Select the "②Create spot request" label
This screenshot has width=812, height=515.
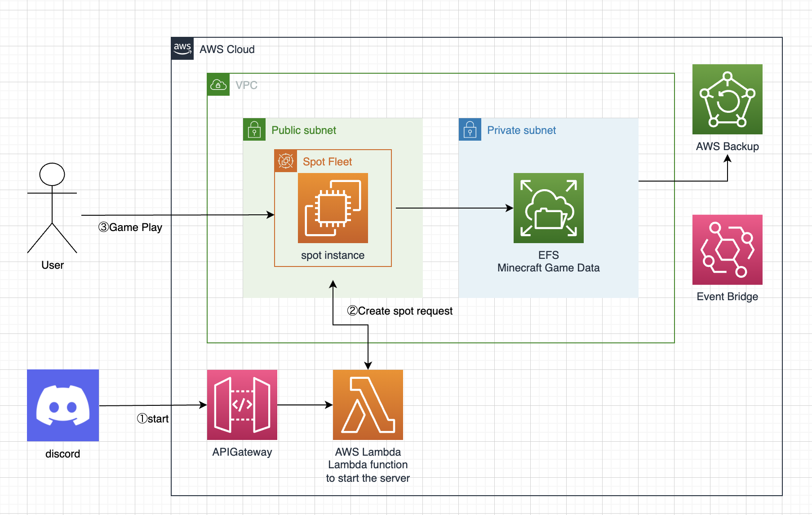coord(400,311)
